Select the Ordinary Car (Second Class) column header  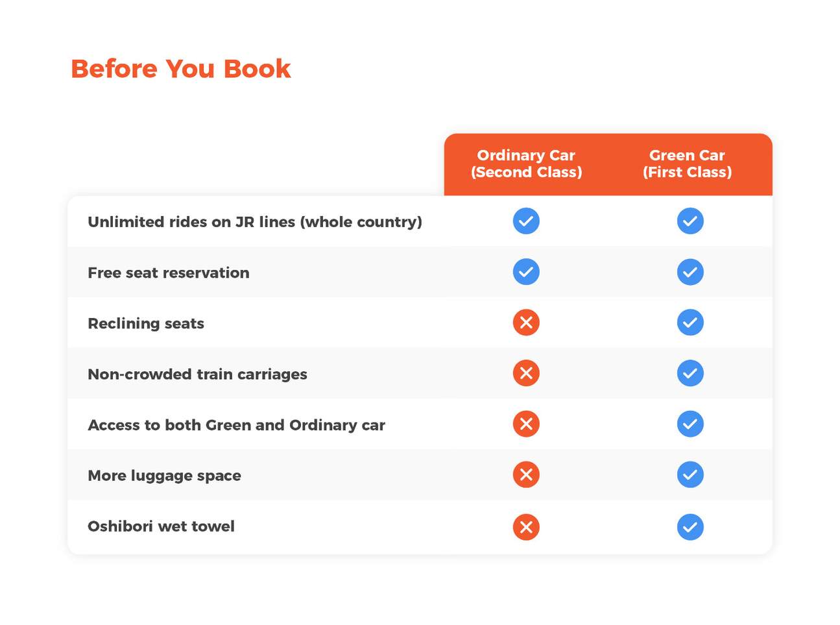click(x=526, y=164)
